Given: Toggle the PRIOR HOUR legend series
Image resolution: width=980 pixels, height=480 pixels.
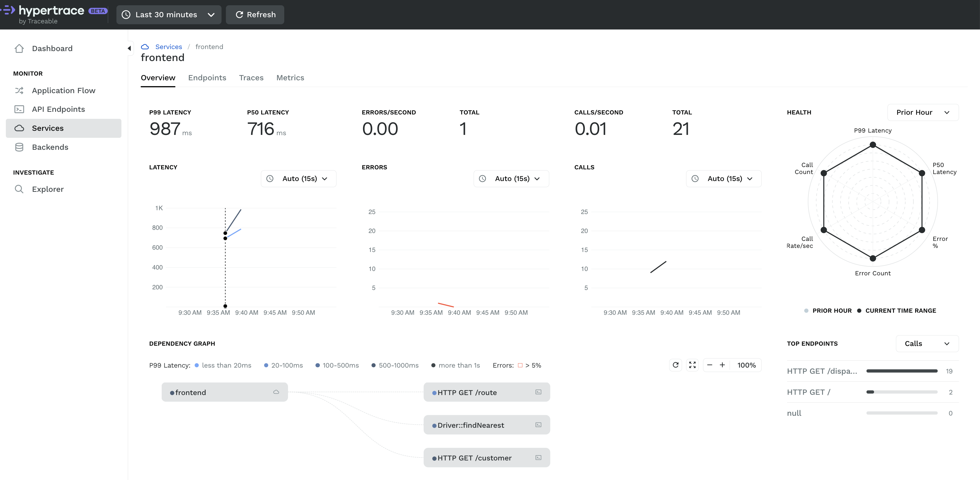Looking at the screenshot, I should point(828,311).
